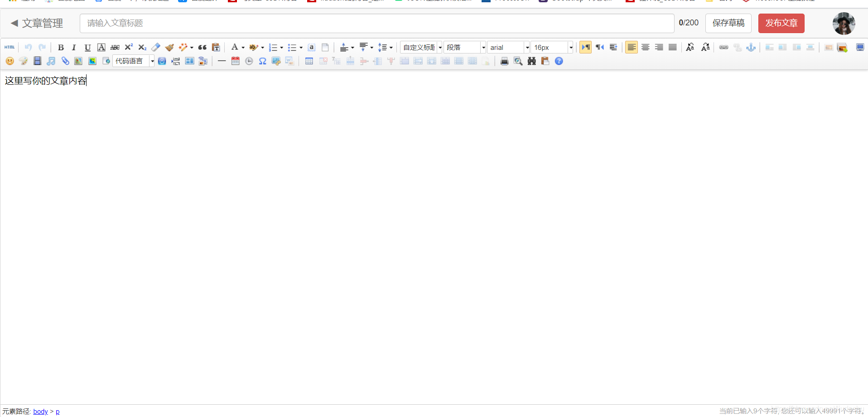Toggle right-to-left text direction

[600, 47]
